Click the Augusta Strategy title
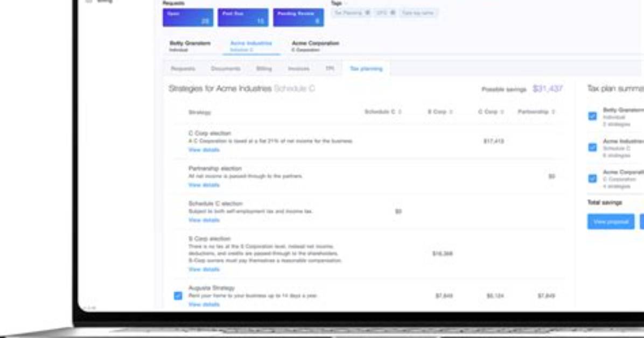The image size is (644, 338). [x=212, y=288]
